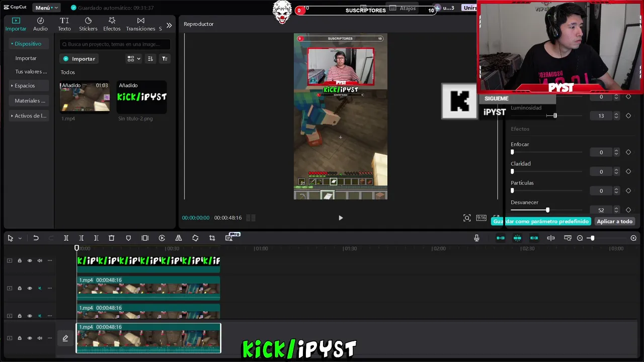
Task: Open the Menú dropdown
Action: (x=46, y=8)
